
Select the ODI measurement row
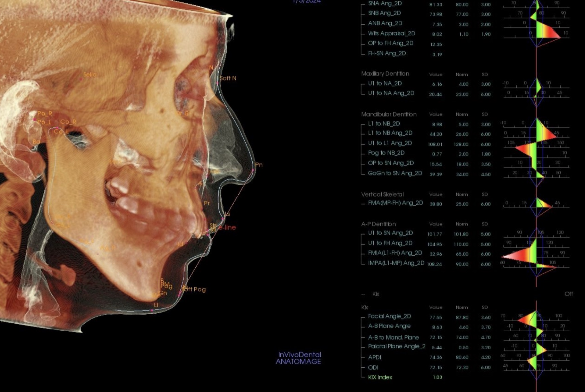coord(430,367)
